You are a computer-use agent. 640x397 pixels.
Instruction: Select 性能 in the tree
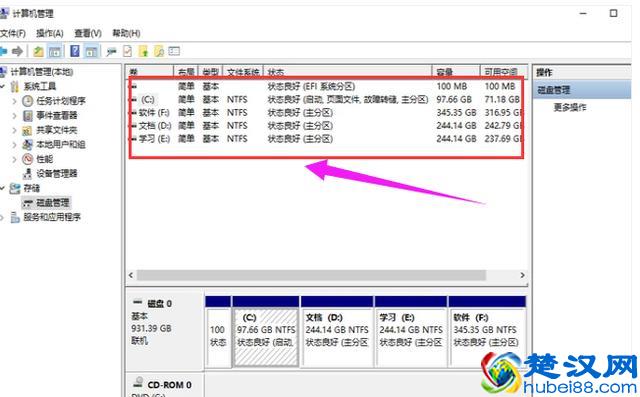[44, 159]
